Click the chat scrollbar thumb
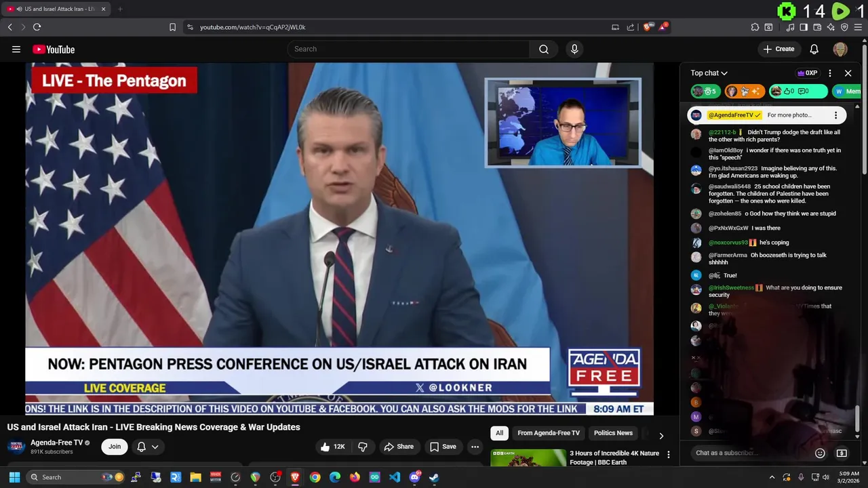 [x=857, y=419]
